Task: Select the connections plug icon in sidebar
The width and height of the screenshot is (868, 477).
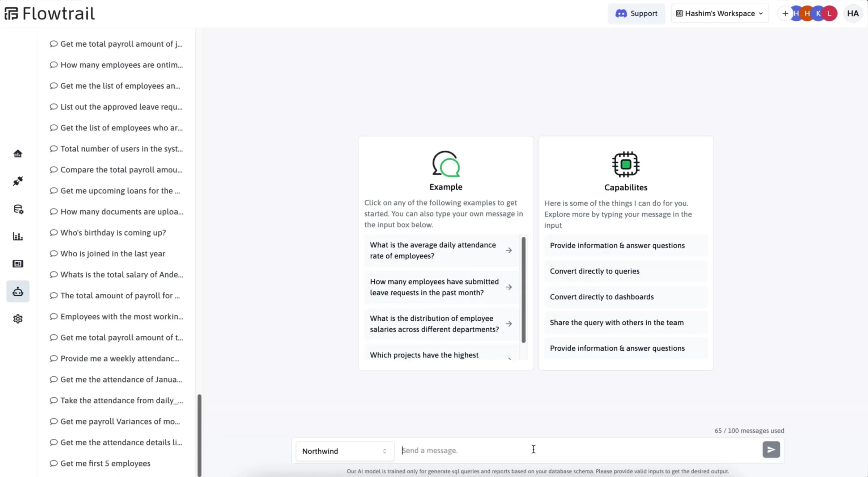Action: click(18, 181)
